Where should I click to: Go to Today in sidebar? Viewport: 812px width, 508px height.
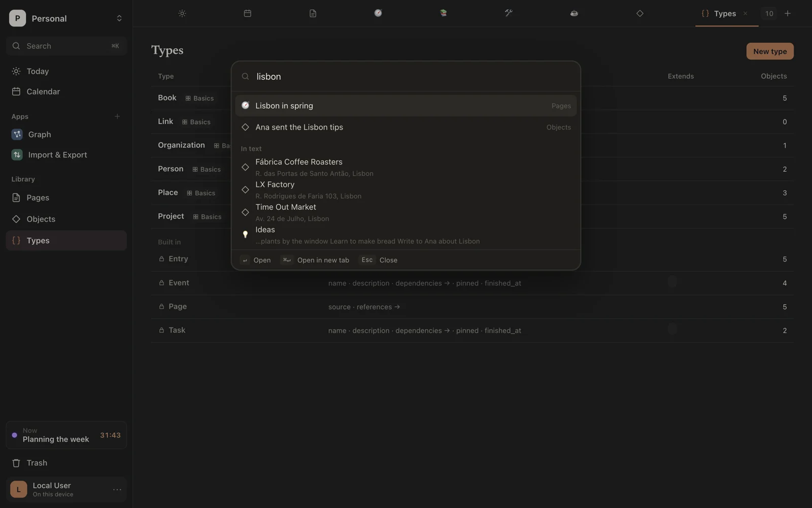[66, 72]
